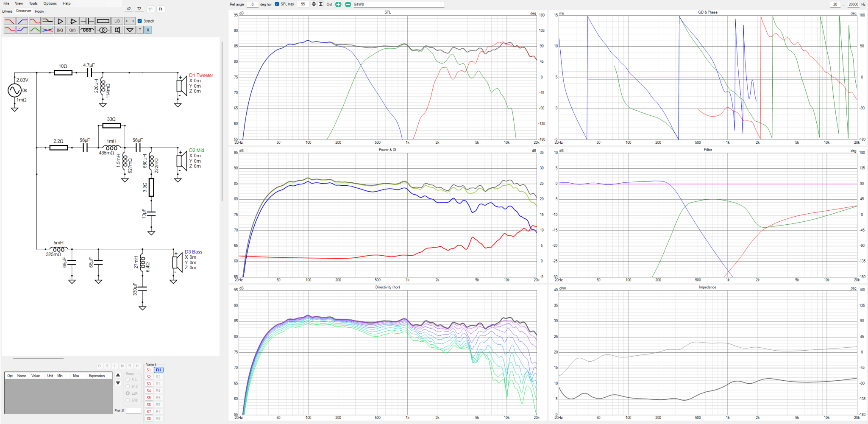
Task: Select the red low-shelf filter tool
Action: (x=9, y=30)
